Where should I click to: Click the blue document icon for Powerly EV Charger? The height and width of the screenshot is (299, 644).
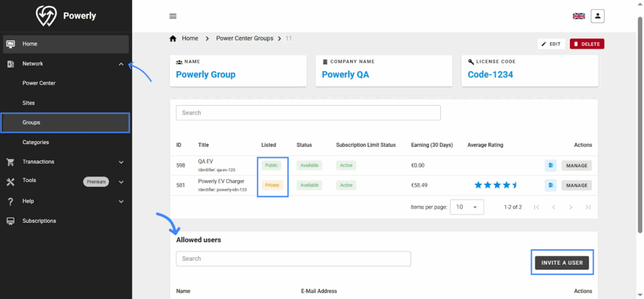550,185
